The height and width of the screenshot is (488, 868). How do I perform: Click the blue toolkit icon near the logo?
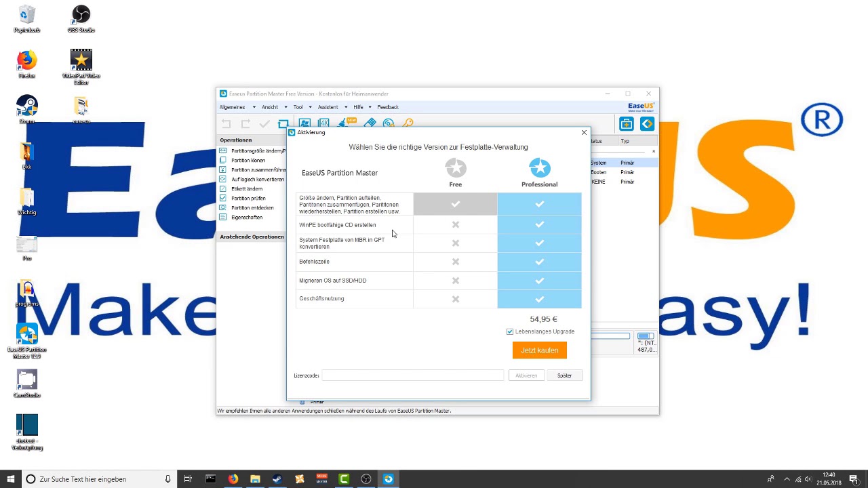[x=626, y=123]
